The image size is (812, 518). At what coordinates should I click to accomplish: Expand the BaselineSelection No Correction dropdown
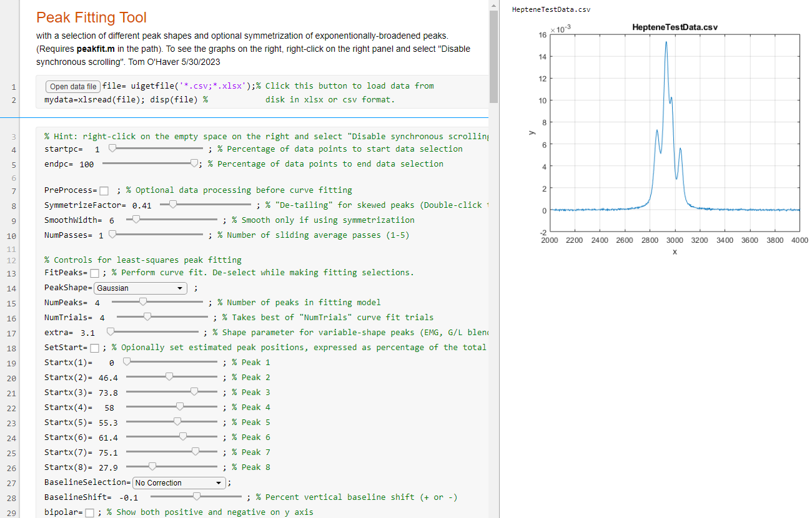point(179,483)
